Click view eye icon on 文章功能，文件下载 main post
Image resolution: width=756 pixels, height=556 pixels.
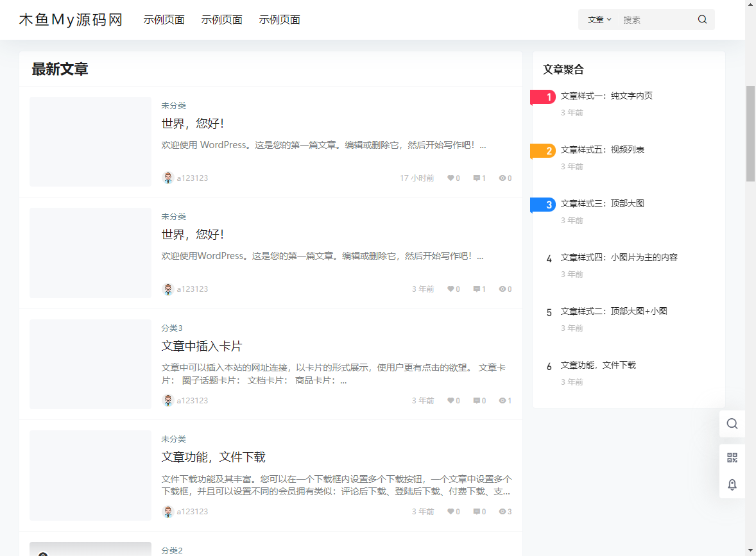point(502,511)
